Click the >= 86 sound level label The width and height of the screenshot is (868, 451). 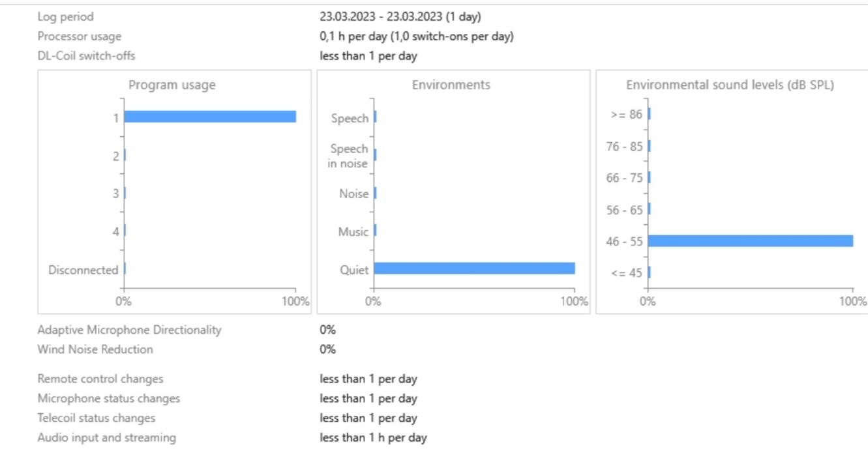click(626, 115)
